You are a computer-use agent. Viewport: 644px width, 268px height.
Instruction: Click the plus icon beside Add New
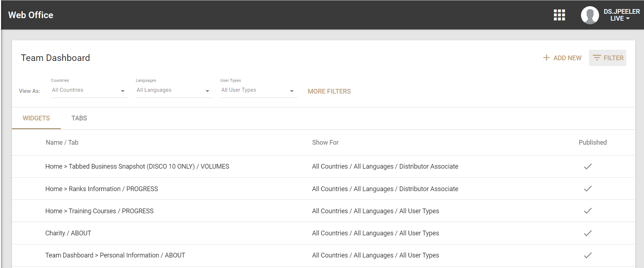pyautogui.click(x=546, y=58)
